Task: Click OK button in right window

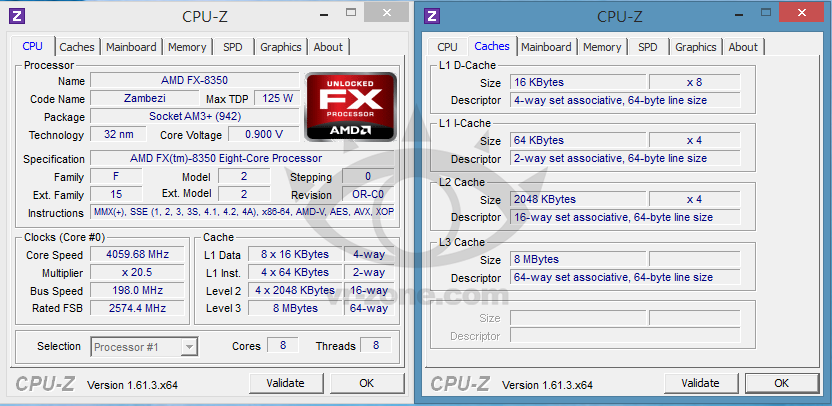Action: [x=782, y=383]
